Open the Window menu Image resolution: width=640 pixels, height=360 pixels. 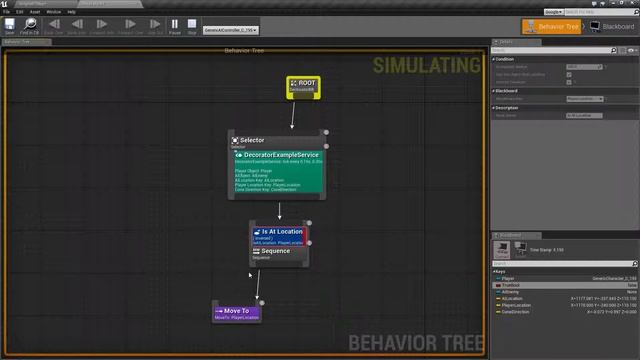pos(53,12)
